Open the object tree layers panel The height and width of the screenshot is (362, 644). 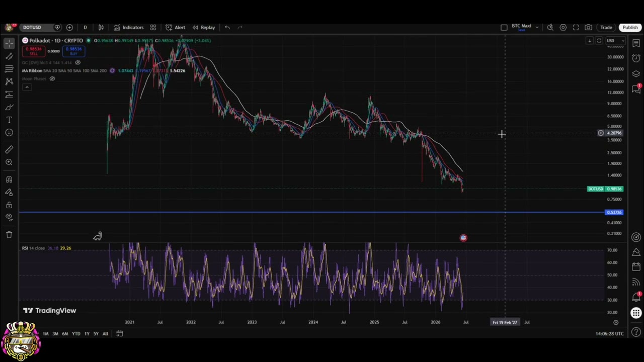coord(636,73)
